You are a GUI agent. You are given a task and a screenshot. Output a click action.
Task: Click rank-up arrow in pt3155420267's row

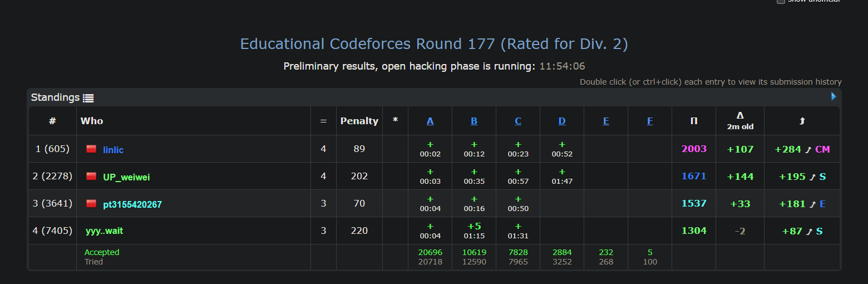point(812,204)
